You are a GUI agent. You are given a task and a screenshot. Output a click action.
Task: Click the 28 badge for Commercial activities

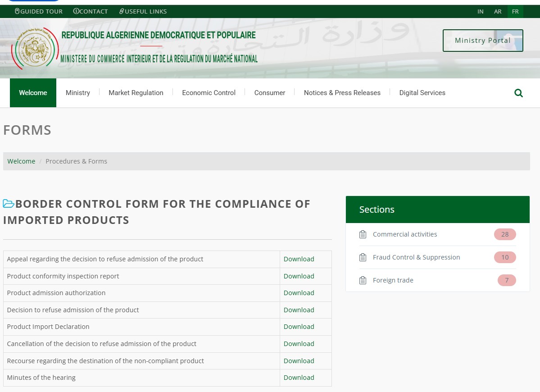[504, 234]
